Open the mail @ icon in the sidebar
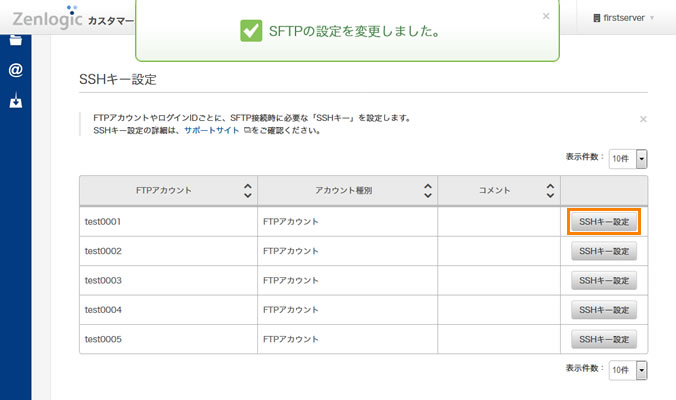 (x=16, y=70)
